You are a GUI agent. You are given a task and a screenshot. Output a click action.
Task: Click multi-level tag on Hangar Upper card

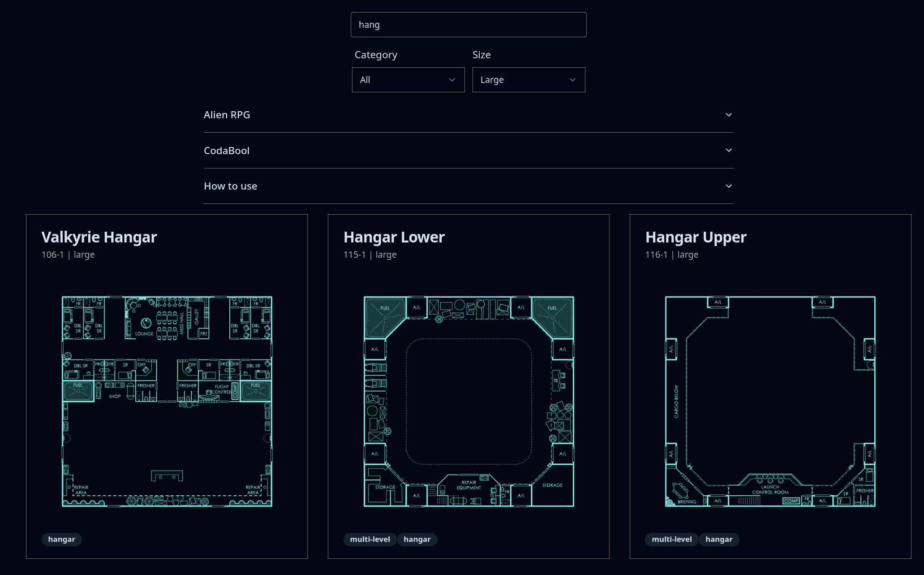pyautogui.click(x=671, y=539)
